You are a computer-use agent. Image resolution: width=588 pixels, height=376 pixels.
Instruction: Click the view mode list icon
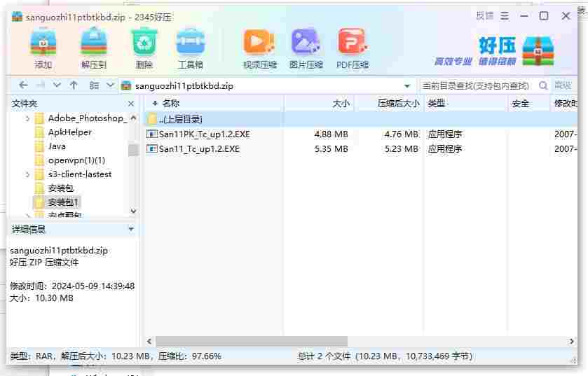[94, 85]
